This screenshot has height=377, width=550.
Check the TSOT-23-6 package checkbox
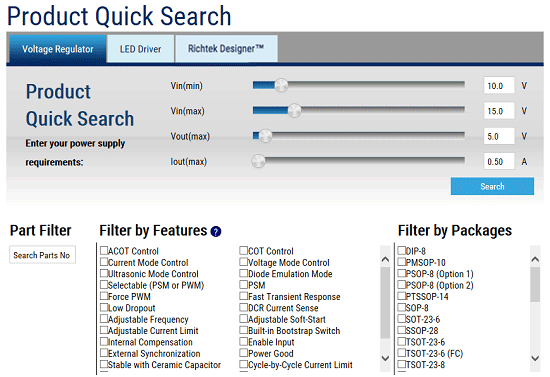tap(402, 341)
